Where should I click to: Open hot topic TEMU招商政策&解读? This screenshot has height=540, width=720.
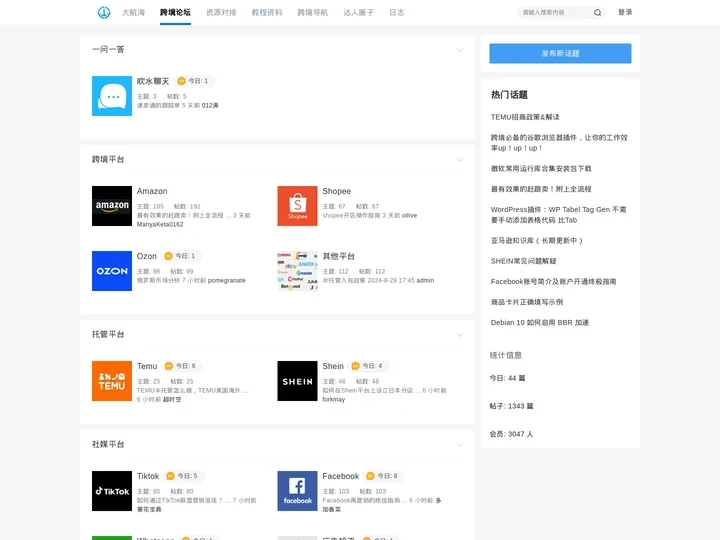click(525, 117)
